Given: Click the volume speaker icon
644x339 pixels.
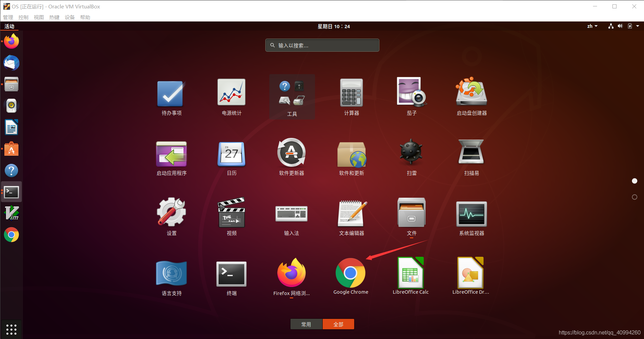Looking at the screenshot, I should pos(620,26).
